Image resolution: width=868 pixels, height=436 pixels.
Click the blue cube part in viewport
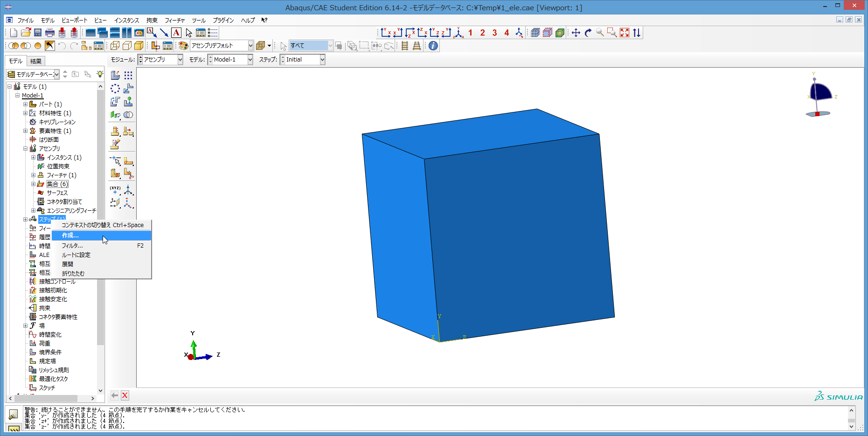[x=487, y=226]
